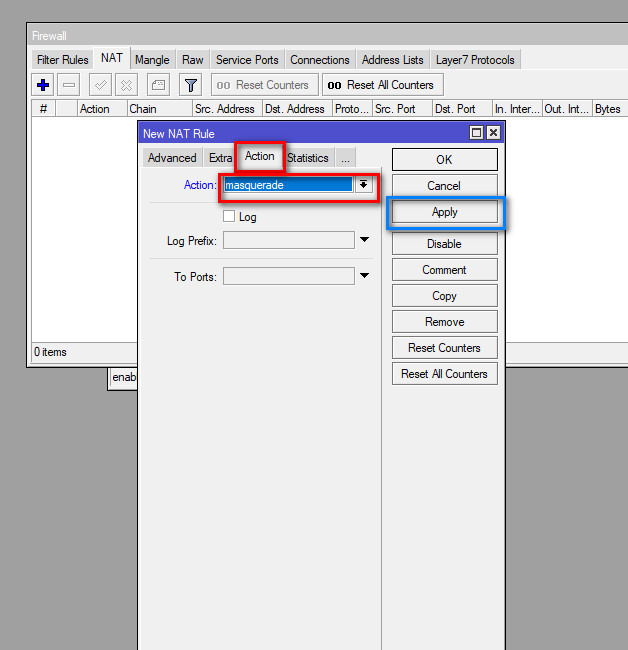Open the funnel filter icon

point(191,85)
